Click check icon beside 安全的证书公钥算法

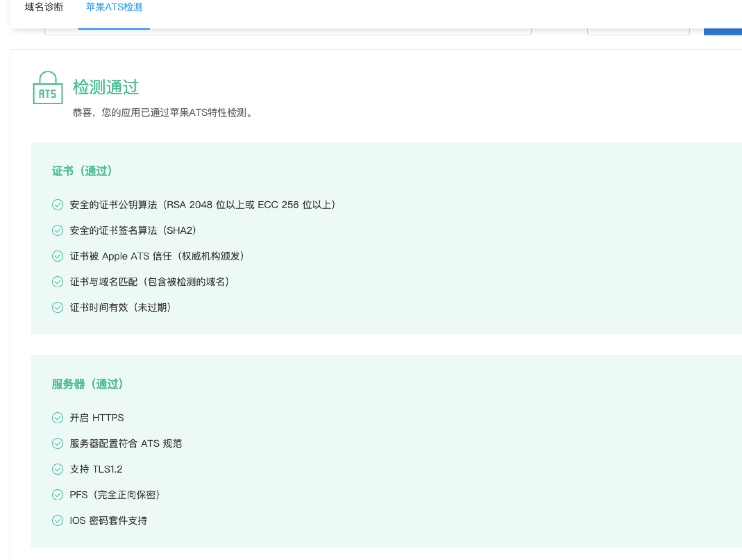[58, 205]
